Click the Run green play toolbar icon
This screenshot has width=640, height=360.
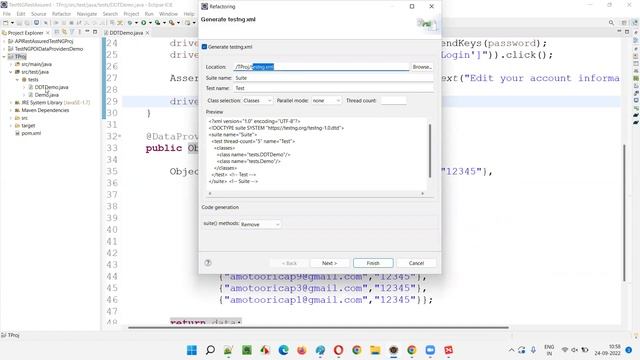click(x=144, y=23)
